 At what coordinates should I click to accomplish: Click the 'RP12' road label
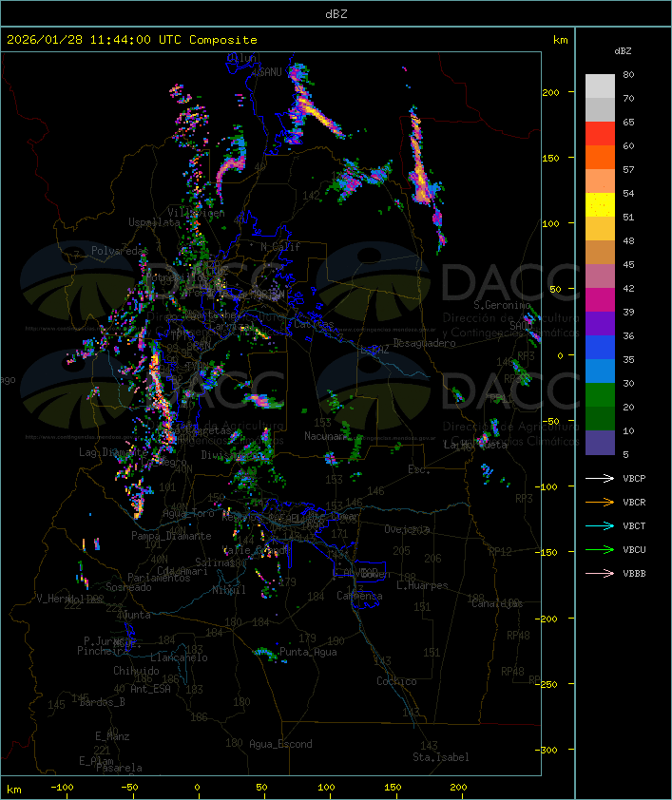(x=500, y=551)
